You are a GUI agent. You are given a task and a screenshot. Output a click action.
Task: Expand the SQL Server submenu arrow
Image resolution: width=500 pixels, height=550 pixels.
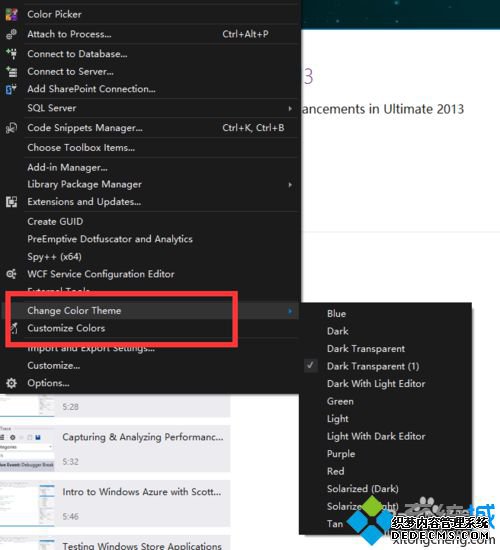tap(290, 108)
